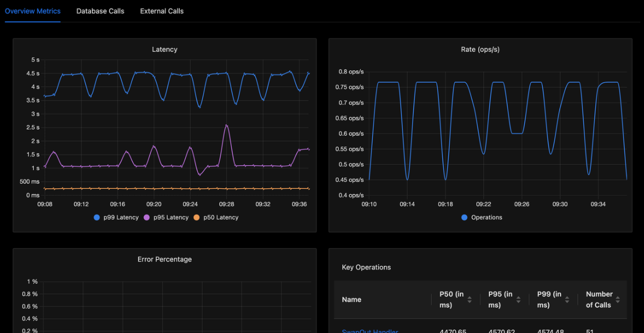Click the p95 spike at 09:28
The image size is (644, 333).
[x=227, y=125]
